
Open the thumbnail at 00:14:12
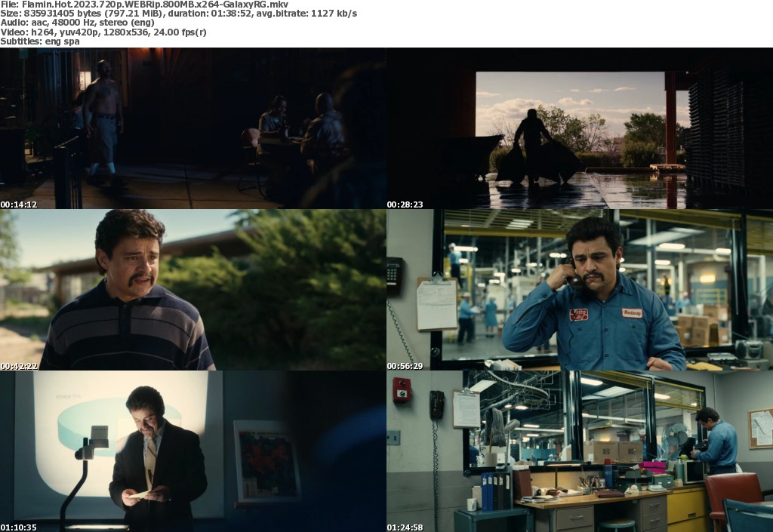(x=192, y=128)
